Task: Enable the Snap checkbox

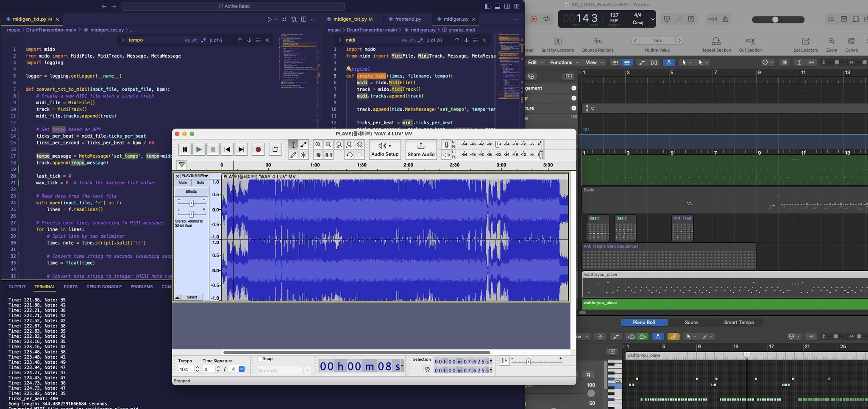Action: pyautogui.click(x=260, y=359)
